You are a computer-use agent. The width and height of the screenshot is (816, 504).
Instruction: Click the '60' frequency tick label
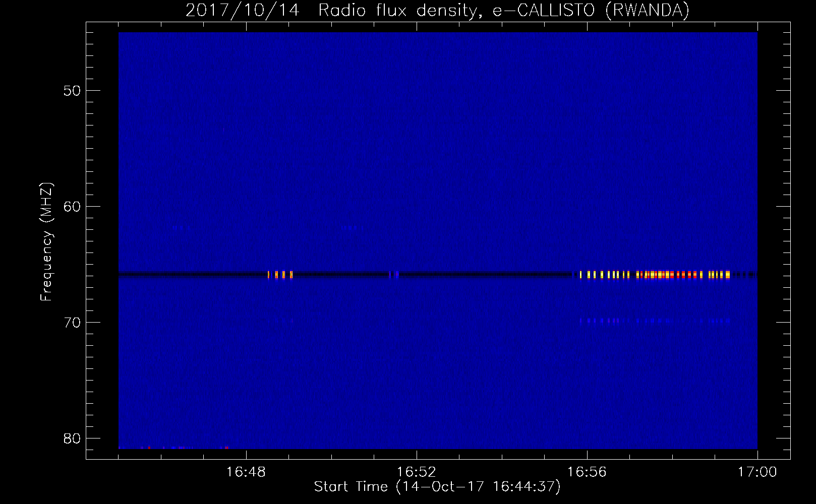pos(72,207)
